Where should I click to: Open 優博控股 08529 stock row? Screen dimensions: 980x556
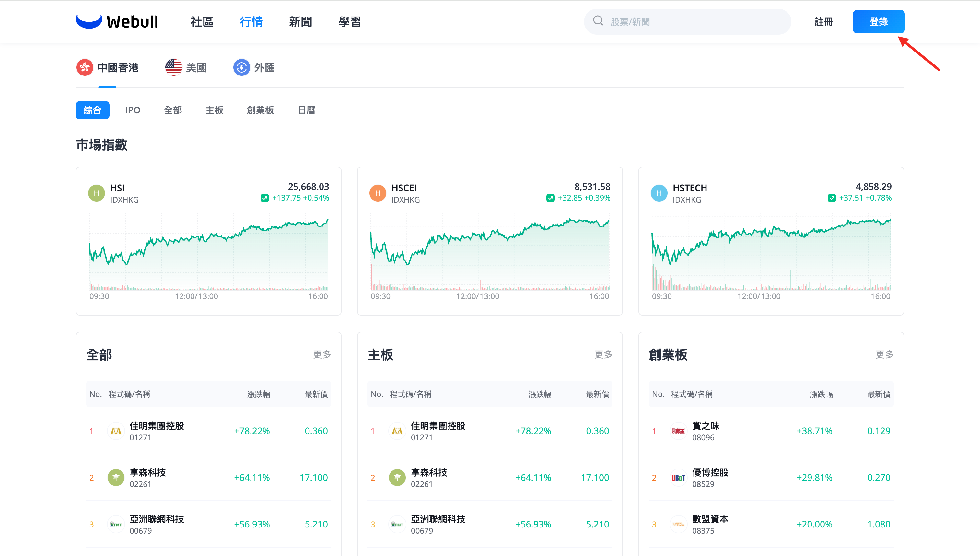[771, 478]
